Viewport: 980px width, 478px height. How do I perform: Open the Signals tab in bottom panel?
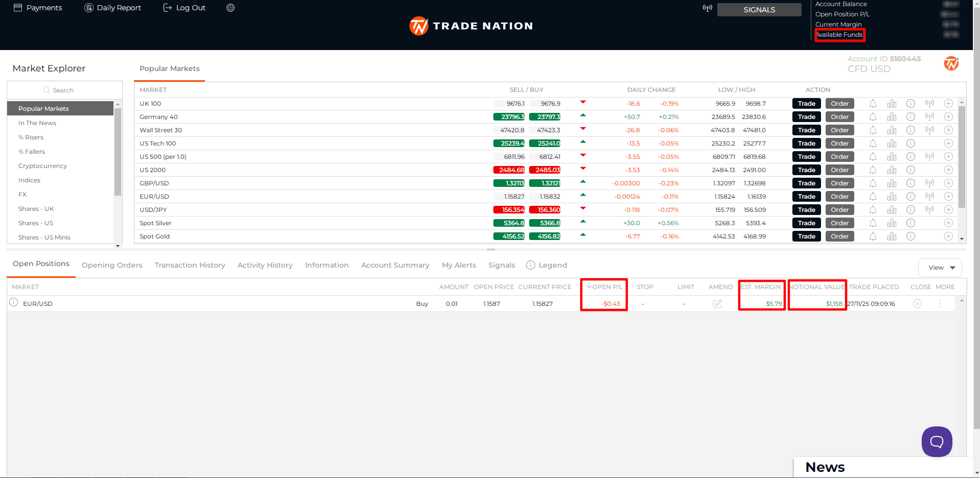tap(502, 265)
